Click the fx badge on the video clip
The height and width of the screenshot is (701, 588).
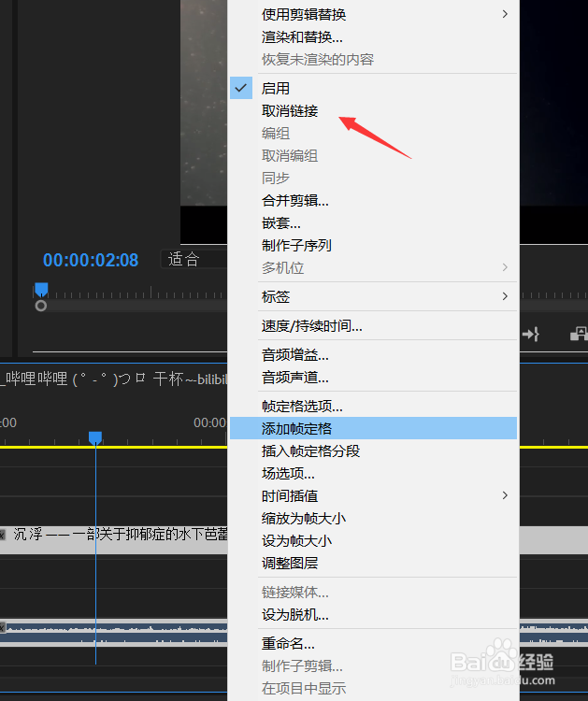[x=2, y=535]
